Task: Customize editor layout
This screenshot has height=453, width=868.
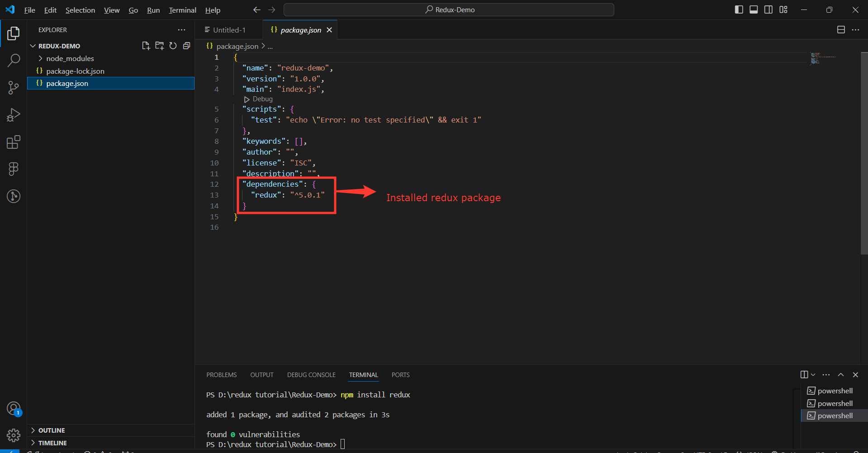Action: [783, 9]
